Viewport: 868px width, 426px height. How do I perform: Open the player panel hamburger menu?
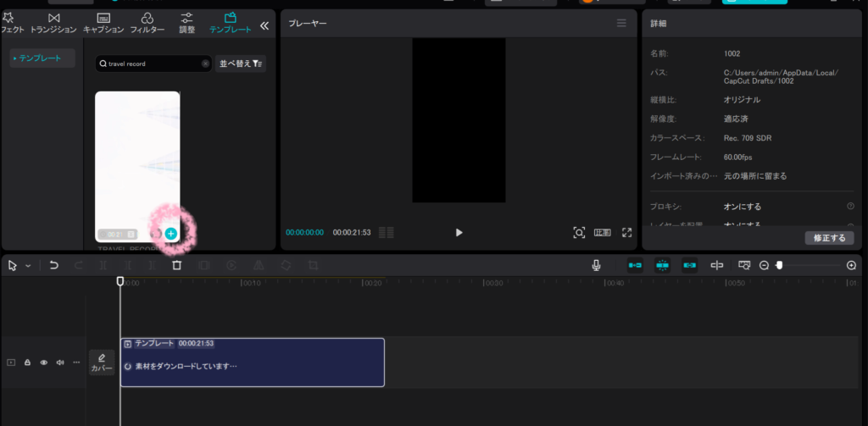621,23
